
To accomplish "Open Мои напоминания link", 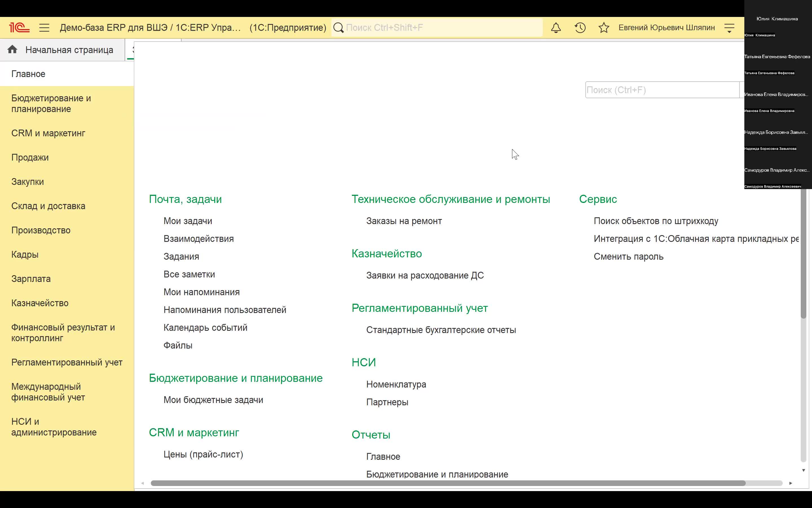I will [x=202, y=292].
